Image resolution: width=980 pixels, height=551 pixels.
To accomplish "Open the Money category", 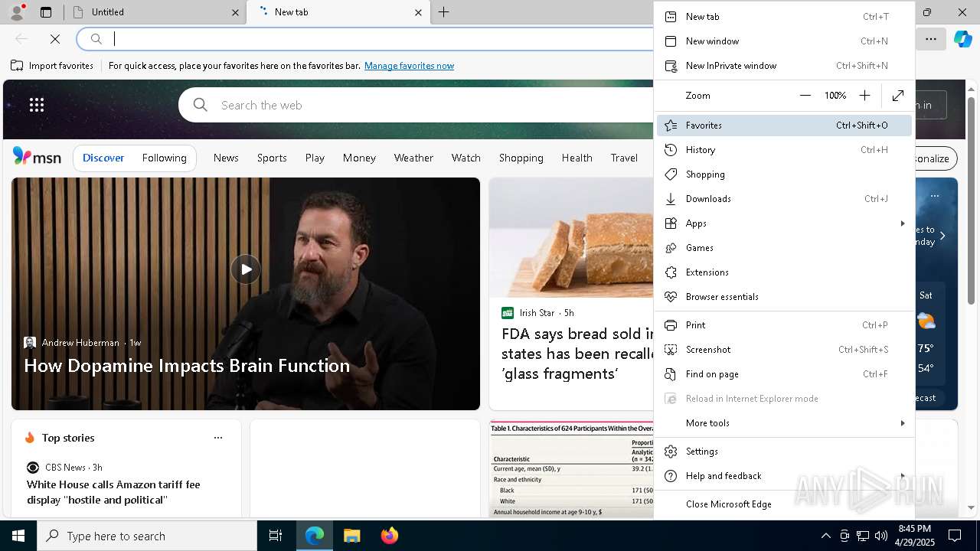I will [359, 158].
